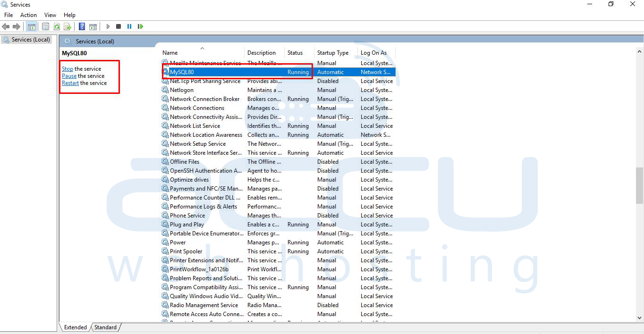The image size is (644, 334).
Task: Click the vertical scrollbar thumb
Action: point(640,185)
